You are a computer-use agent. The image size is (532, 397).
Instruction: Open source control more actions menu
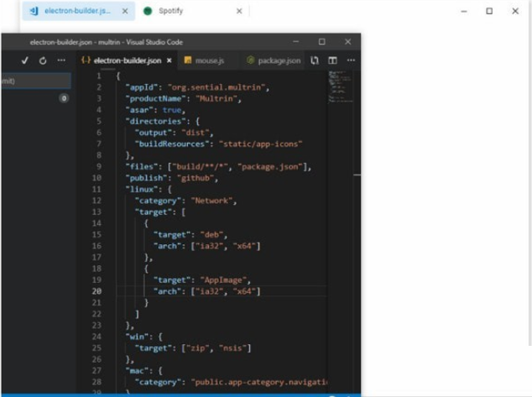[x=61, y=60]
